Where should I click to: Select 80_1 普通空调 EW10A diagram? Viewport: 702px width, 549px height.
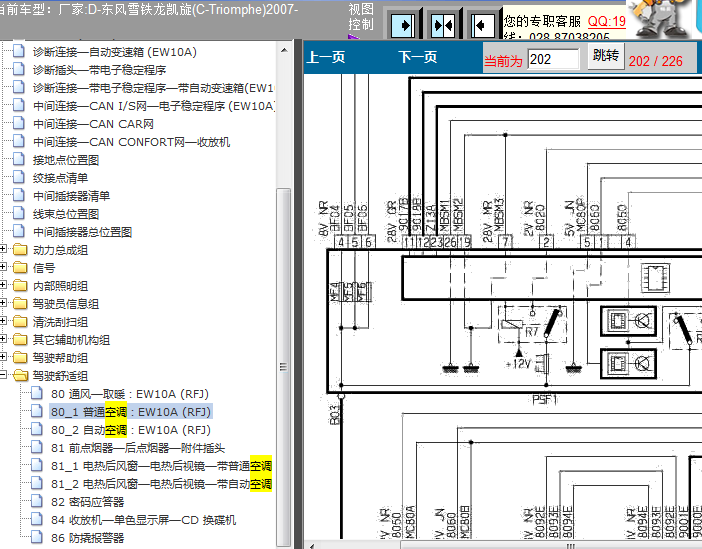131,412
